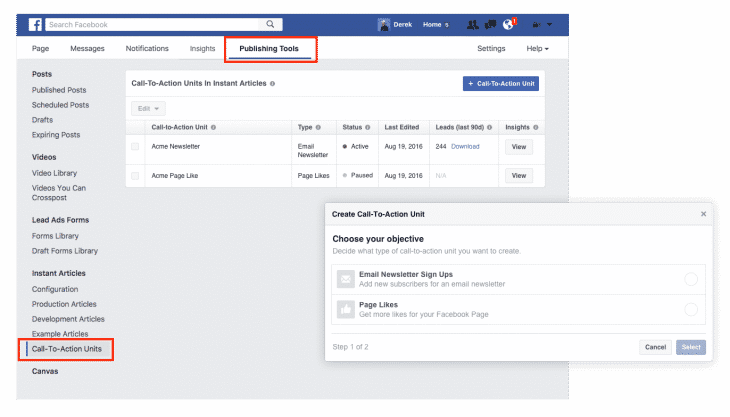This screenshot has height=417, width=730.
Task: Click the search magnifier icon
Action: [x=270, y=24]
